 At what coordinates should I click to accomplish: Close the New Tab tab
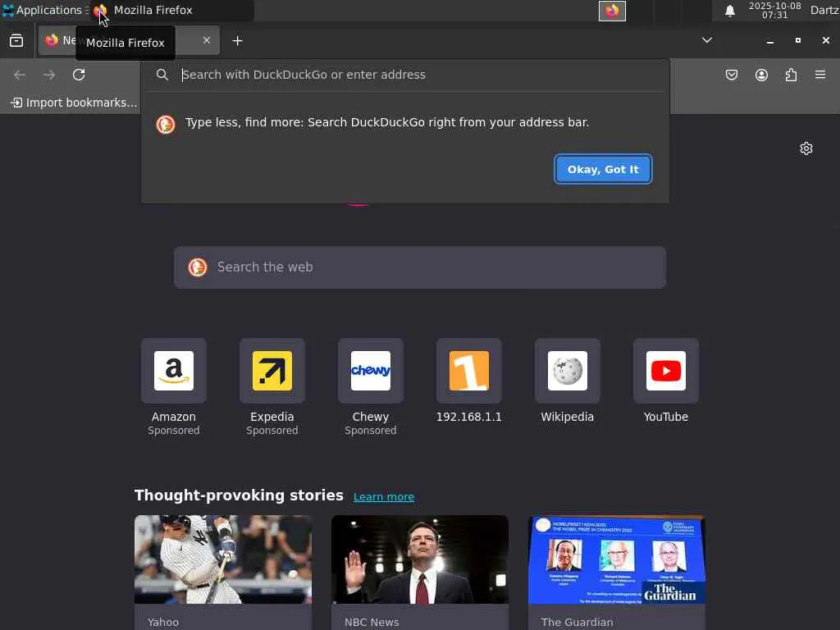click(x=206, y=40)
